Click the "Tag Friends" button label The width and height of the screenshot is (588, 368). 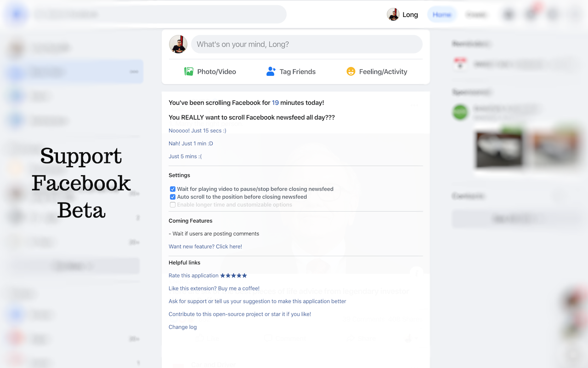pos(298,72)
